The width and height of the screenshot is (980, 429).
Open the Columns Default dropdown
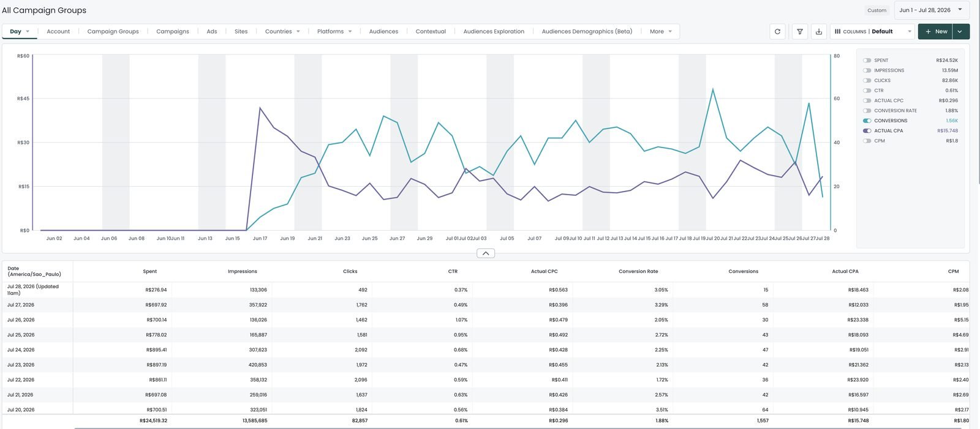(873, 31)
